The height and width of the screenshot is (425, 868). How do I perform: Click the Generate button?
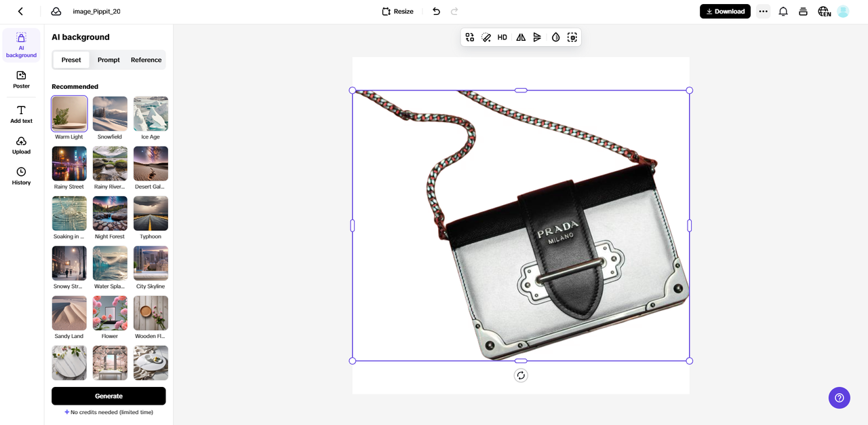(108, 396)
